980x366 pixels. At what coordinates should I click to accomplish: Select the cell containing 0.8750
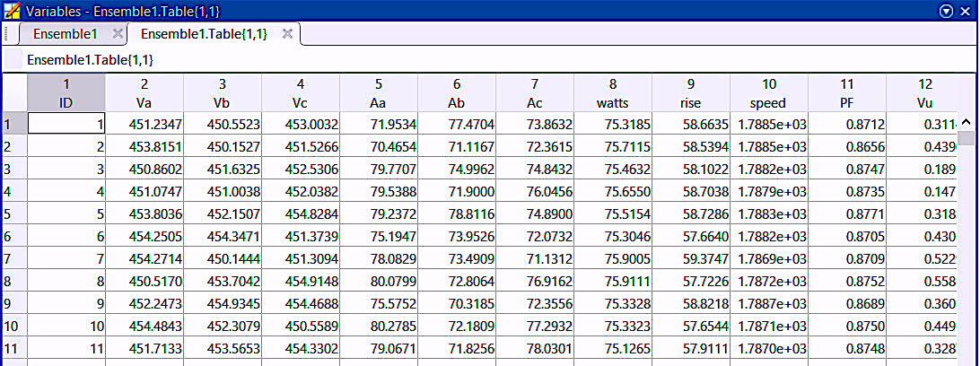click(x=847, y=326)
